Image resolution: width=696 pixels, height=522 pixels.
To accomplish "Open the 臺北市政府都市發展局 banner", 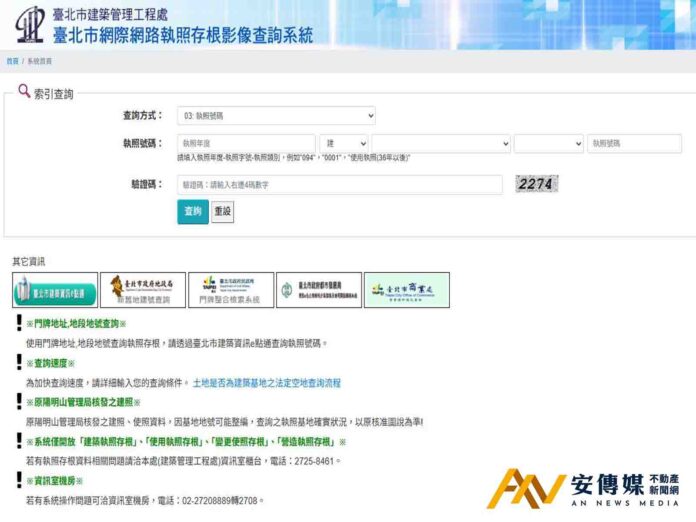I will (x=319, y=290).
